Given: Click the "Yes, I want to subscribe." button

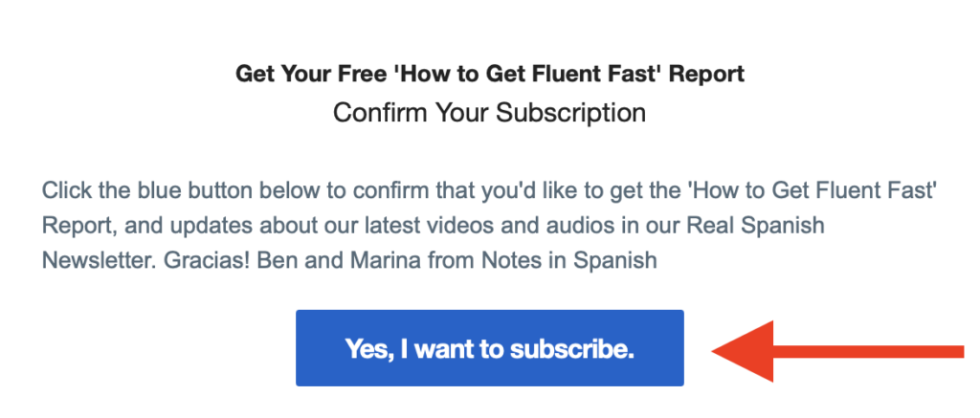Looking at the screenshot, I should coord(489,348).
